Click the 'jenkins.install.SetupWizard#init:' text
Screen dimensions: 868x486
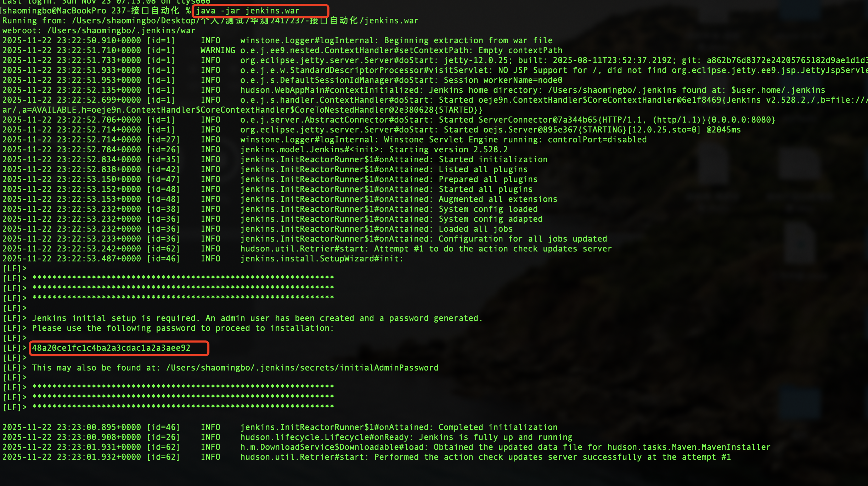[322, 259]
